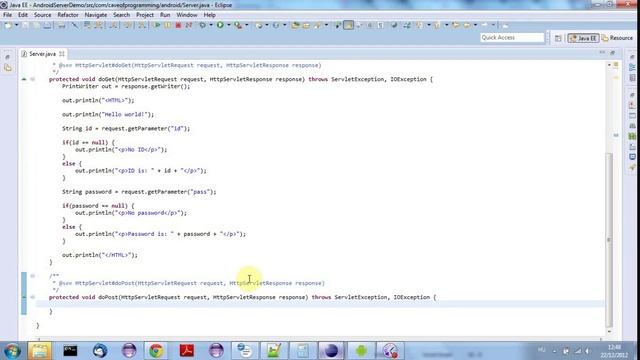Open Thunderbird from the taskbar

point(100,351)
